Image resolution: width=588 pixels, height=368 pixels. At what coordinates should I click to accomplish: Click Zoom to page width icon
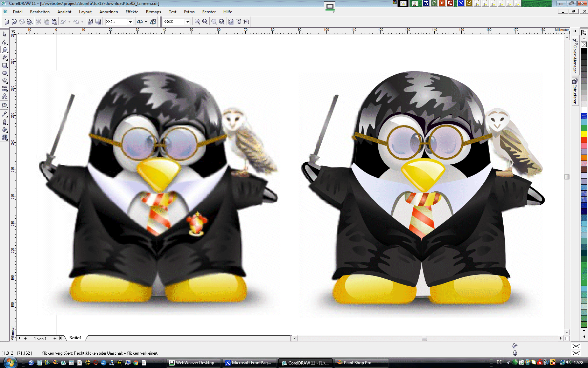[239, 22]
